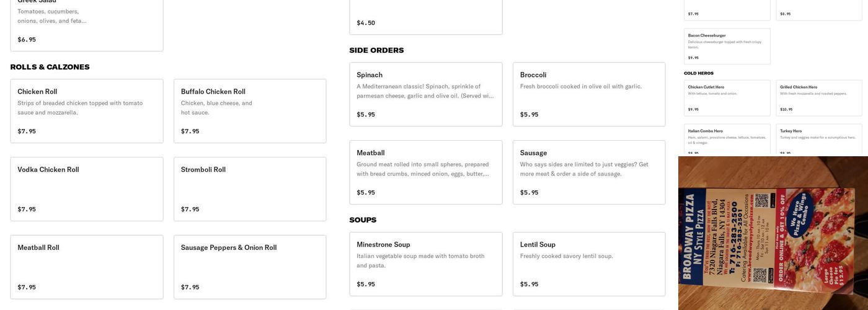Open the Broadway Pizza flyer image
This screenshot has width=868, height=310.
point(773,233)
